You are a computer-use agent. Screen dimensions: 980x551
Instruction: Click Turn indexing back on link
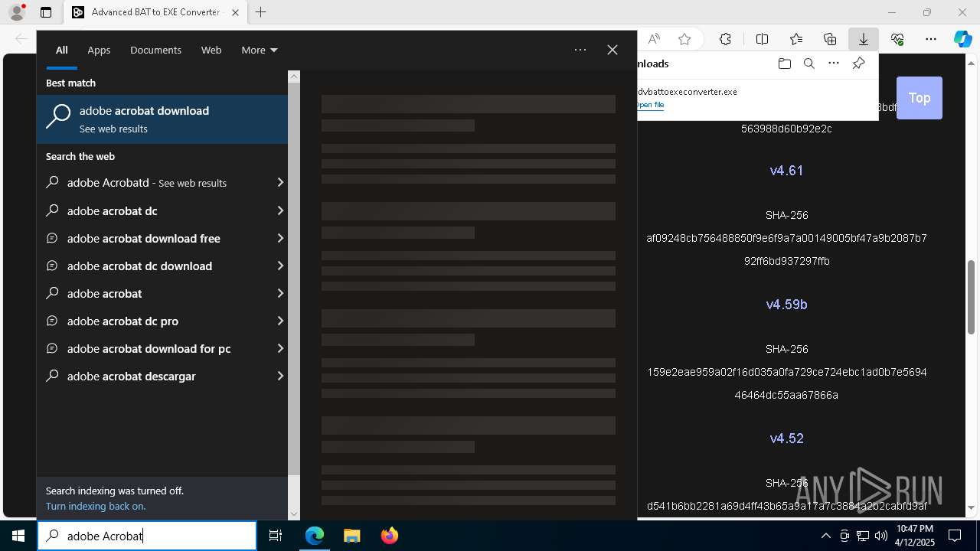point(96,506)
